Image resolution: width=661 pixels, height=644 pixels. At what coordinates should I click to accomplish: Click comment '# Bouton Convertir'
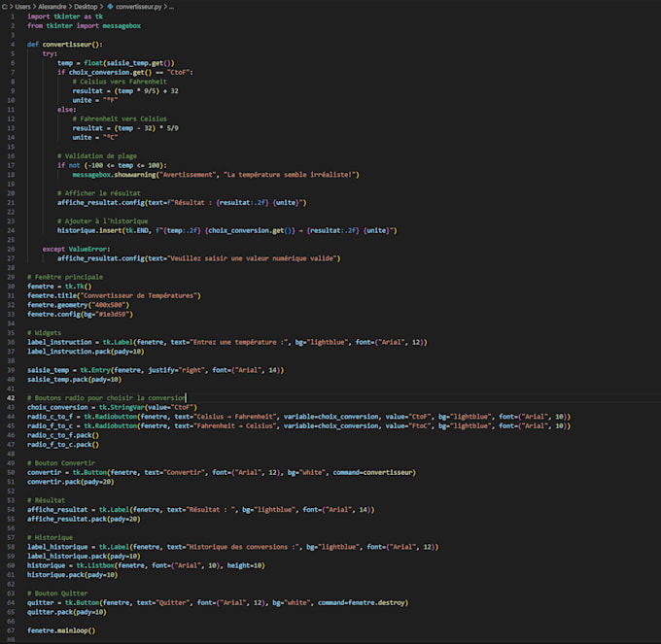[61, 463]
